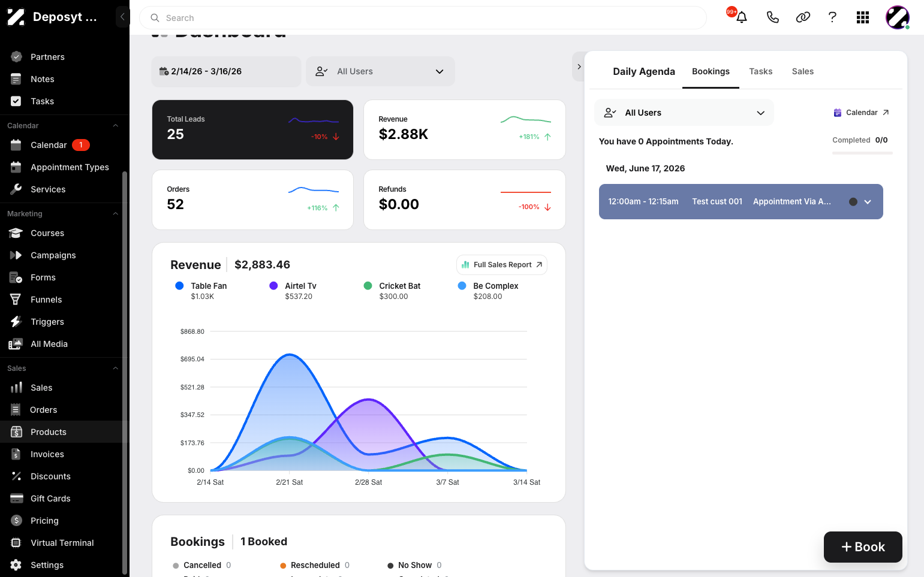Open the date range picker 2/14/26 - 3/16/26

tap(226, 71)
